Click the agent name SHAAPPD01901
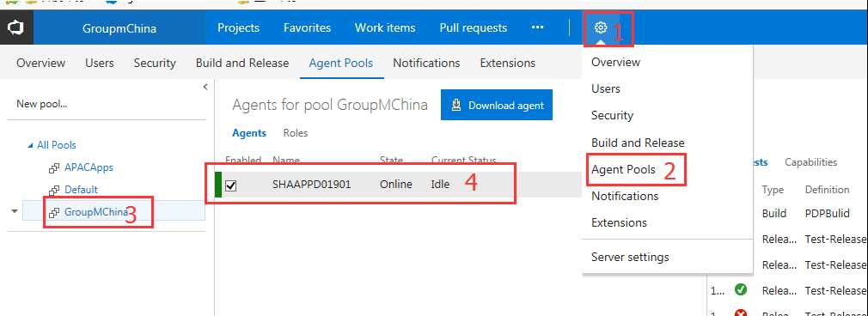 312,185
